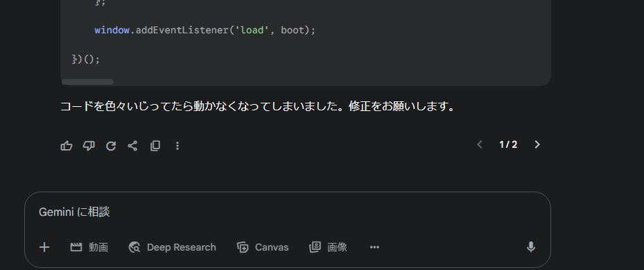Focus the Gemini に相談 prompt field
This screenshot has width=644, height=270.
coord(287,212)
